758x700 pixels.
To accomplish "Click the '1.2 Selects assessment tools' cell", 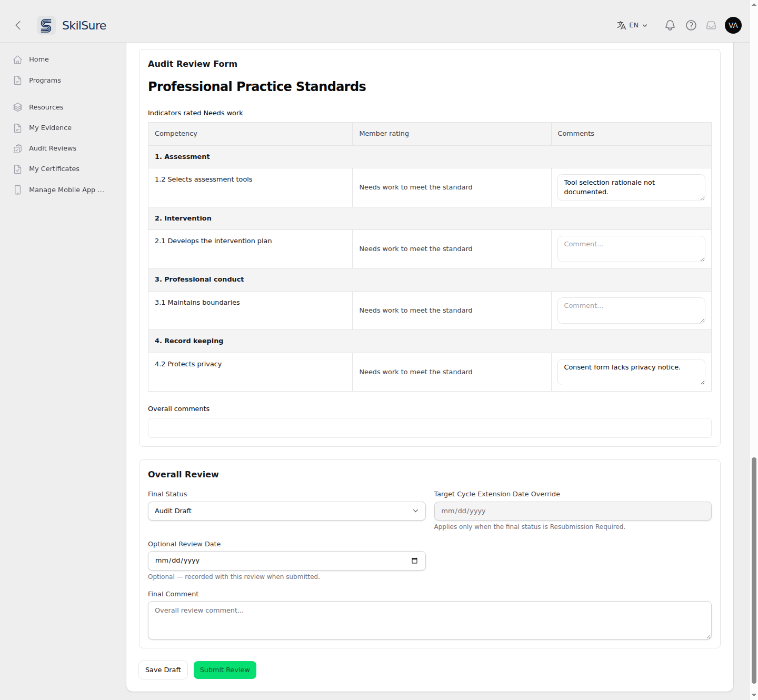I will pyautogui.click(x=251, y=188).
